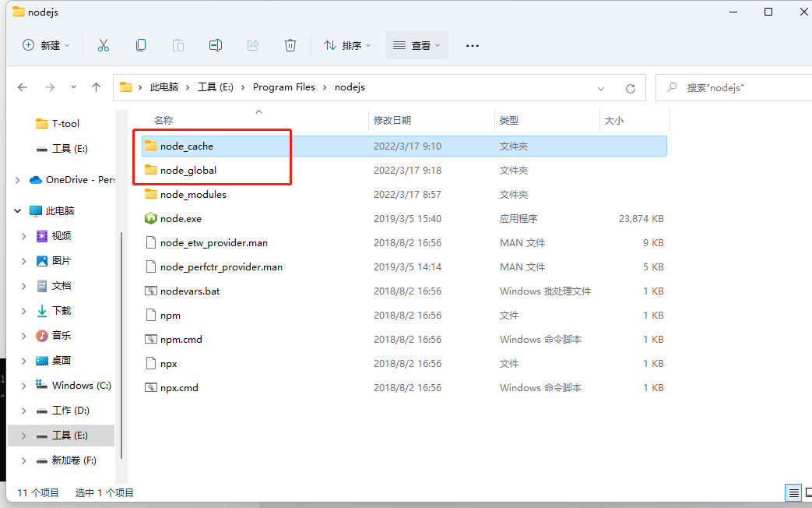The width and height of the screenshot is (812, 508).
Task: Open address bar history dropdown chevron
Action: [601, 89]
